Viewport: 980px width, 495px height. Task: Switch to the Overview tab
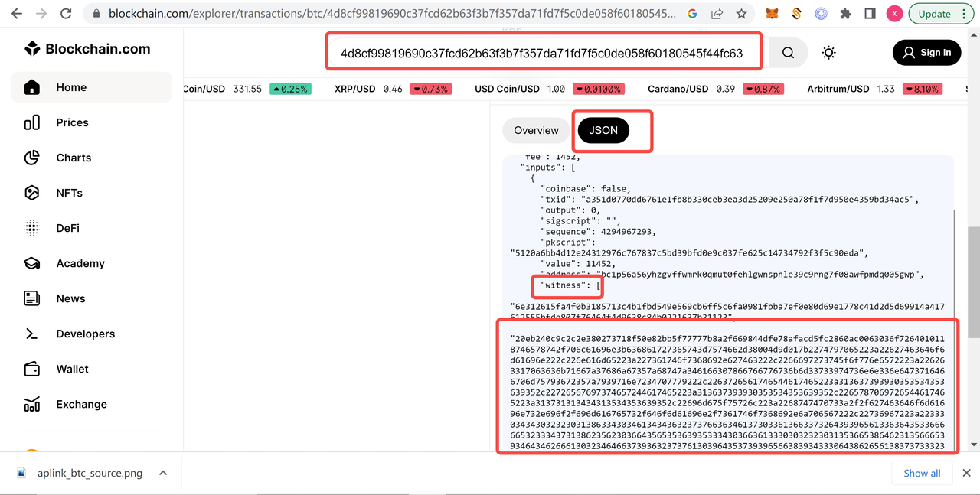pos(536,130)
